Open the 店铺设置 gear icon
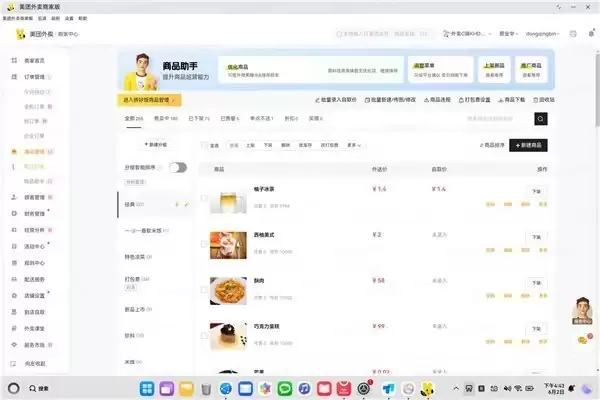Viewport: 600px width, 400px height. click(14, 296)
